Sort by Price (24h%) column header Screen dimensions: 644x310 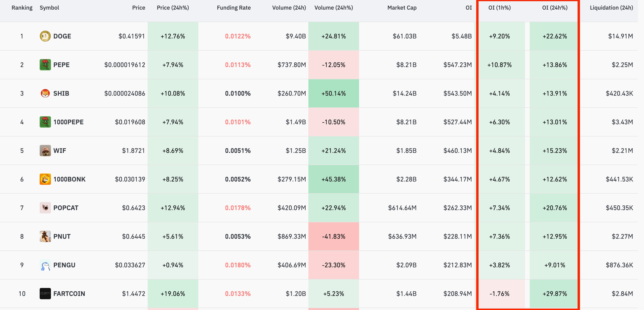pos(173,8)
